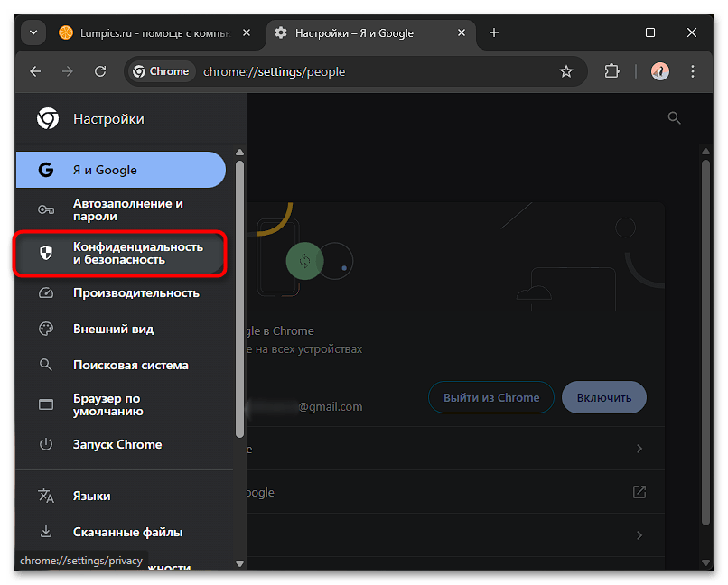Click the window icon for default browser
The height and width of the screenshot is (585, 728).
(45, 404)
